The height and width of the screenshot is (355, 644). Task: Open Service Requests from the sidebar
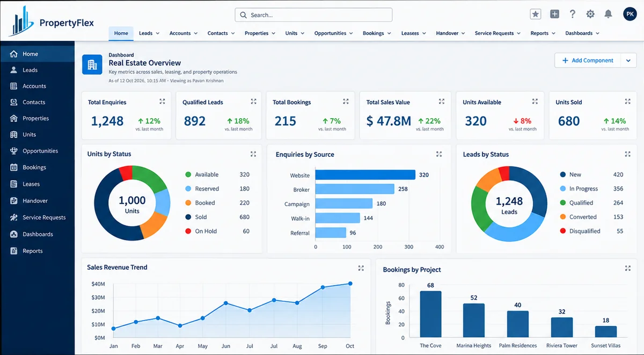tap(38, 218)
